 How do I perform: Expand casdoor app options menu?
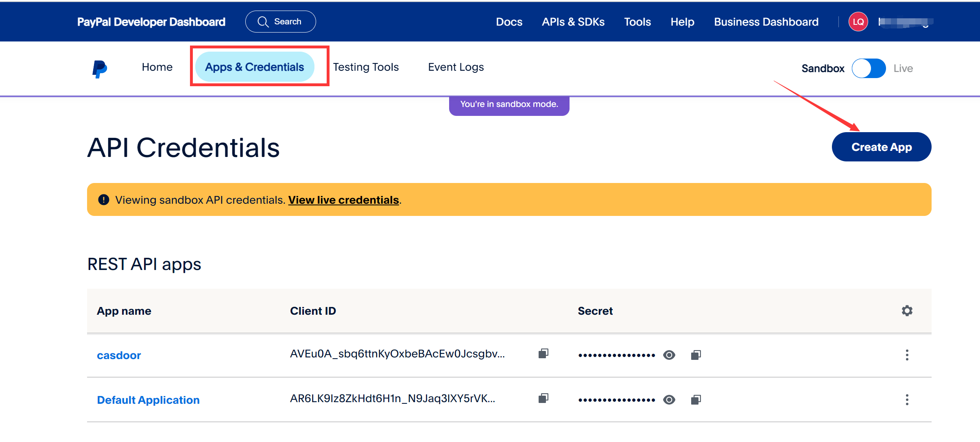[x=908, y=355]
